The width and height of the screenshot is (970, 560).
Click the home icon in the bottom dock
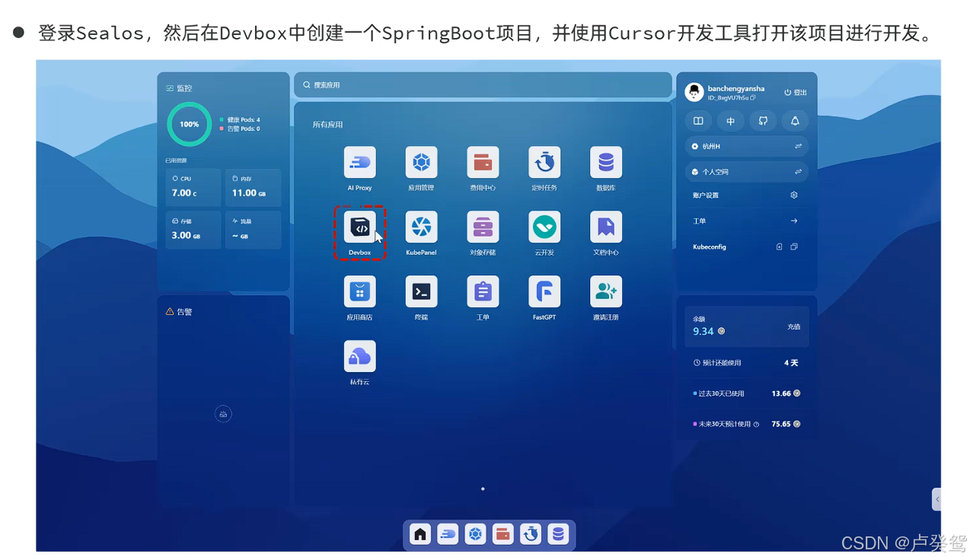pos(420,534)
